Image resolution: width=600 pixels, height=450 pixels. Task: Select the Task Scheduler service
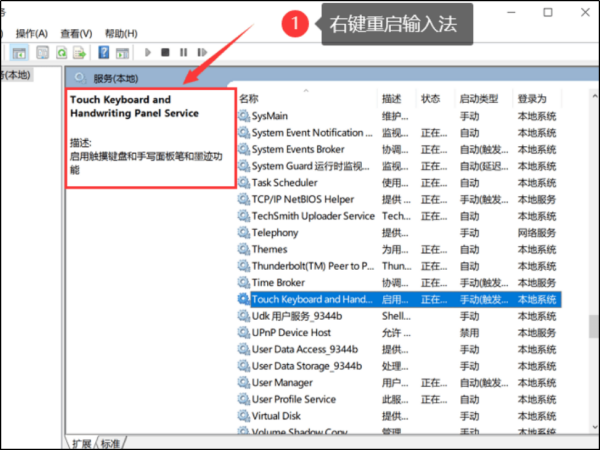coord(399,183)
